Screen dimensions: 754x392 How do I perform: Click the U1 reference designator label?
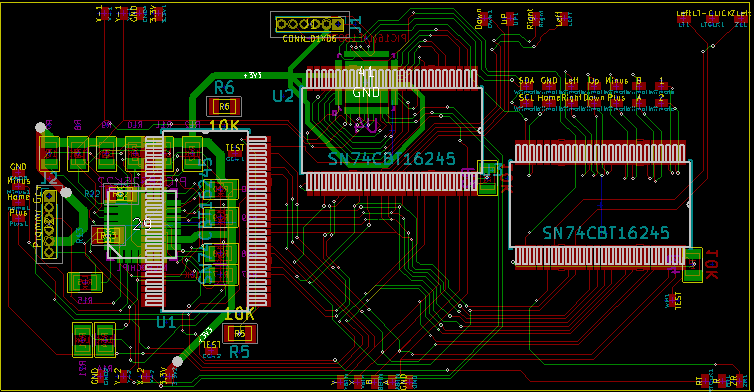tap(166, 322)
